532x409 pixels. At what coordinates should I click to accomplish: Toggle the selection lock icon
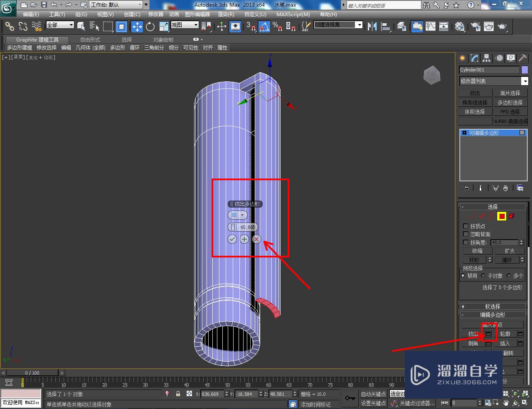(x=178, y=394)
